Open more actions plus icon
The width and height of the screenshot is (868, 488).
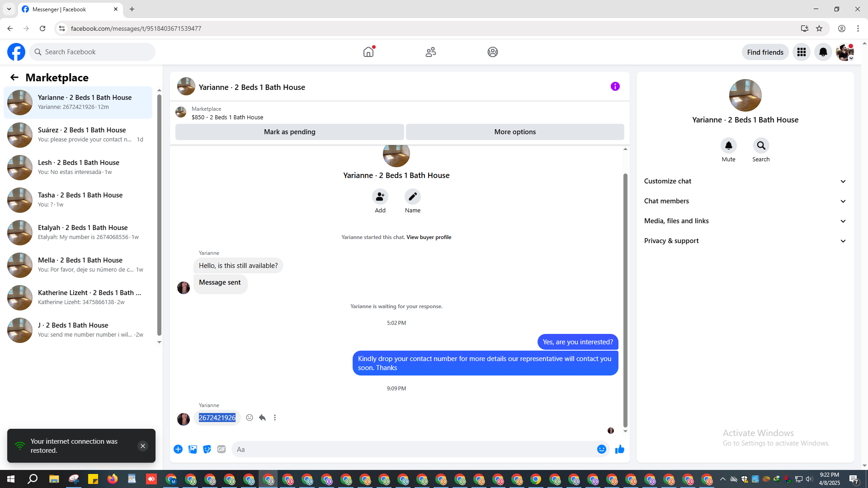(178, 449)
